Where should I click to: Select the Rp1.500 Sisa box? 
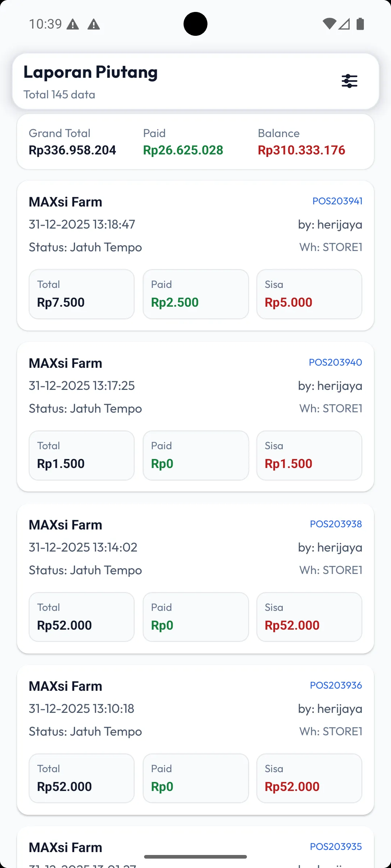click(309, 455)
